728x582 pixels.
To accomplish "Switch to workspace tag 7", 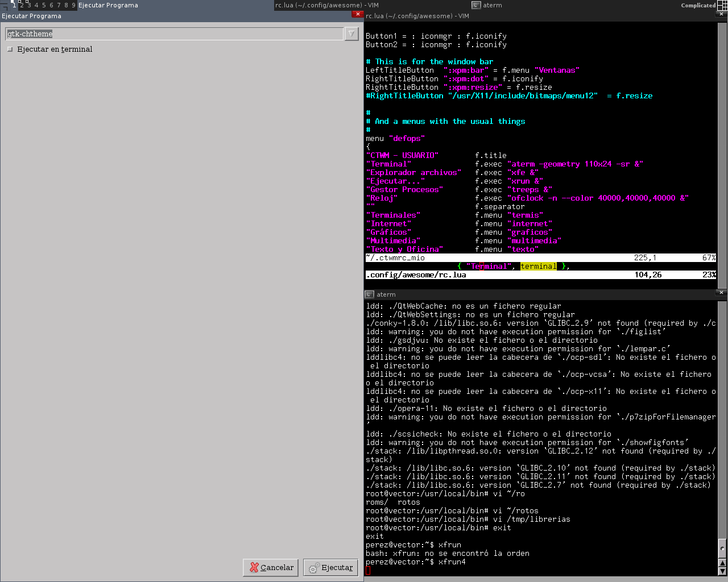I will point(59,5).
